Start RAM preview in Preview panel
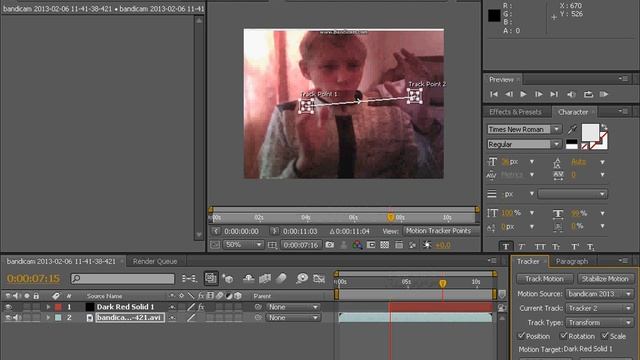This screenshot has height=360, width=640. 604,94
